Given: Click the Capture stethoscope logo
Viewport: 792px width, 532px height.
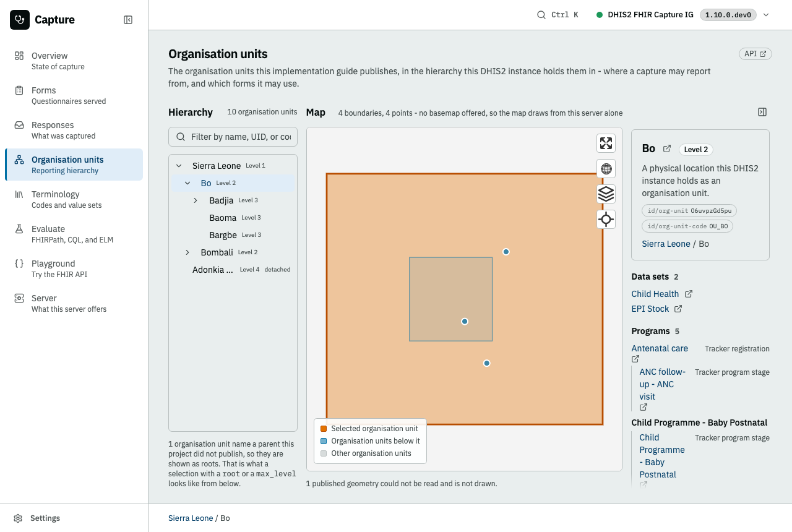Looking at the screenshot, I should click(x=20, y=20).
